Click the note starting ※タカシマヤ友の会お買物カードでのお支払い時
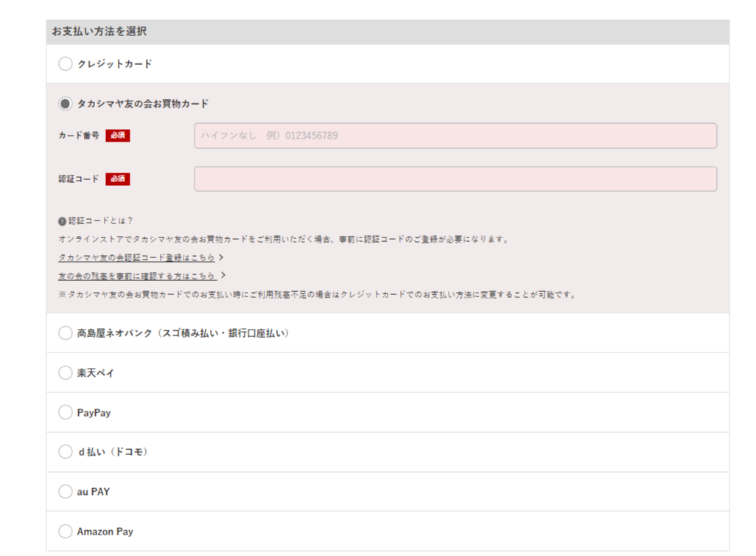 tap(318, 294)
